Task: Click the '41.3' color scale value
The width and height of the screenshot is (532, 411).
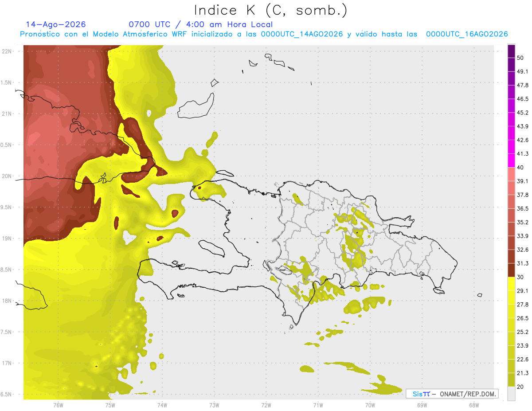Action: click(523, 154)
